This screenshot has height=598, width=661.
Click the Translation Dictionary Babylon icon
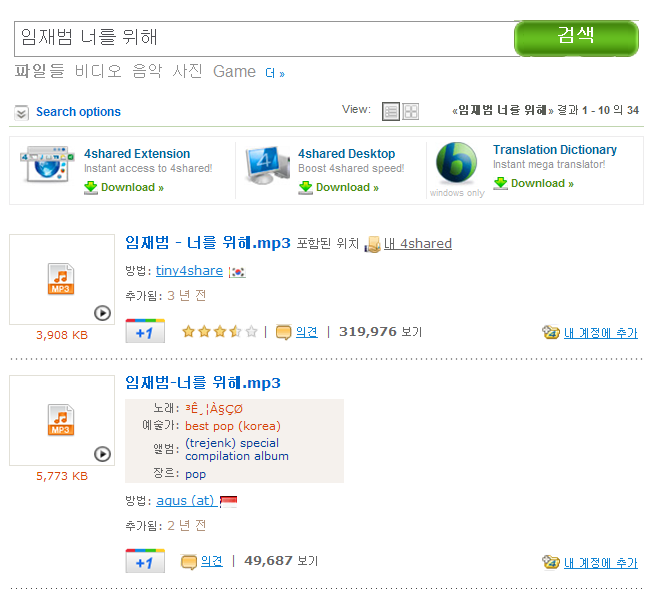click(457, 163)
